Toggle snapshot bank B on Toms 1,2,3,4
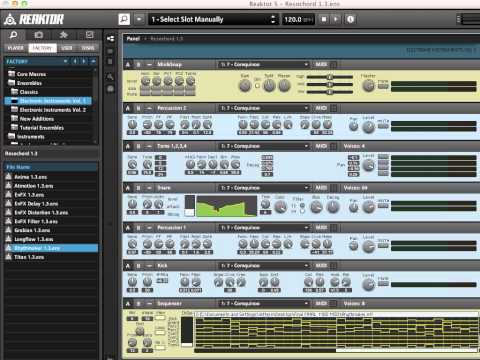Viewport: 480px width, 360px height. [138, 146]
